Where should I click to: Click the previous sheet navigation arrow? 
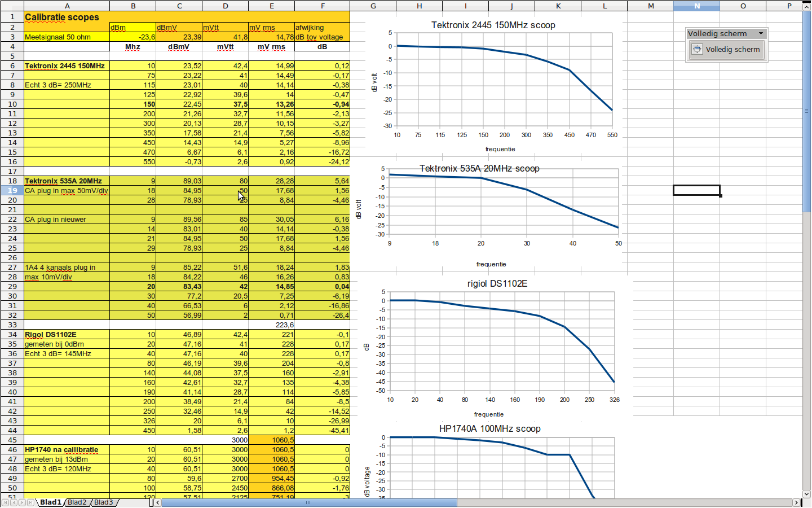tap(14, 502)
